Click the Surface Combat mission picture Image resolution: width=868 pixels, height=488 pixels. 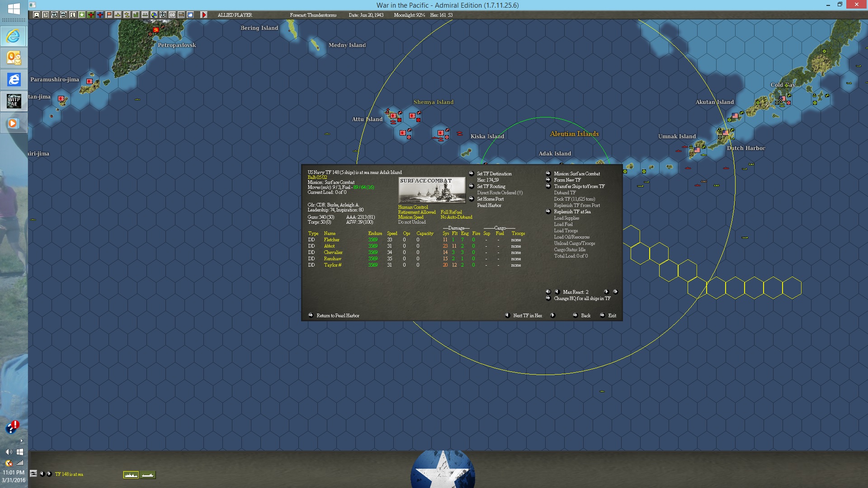(x=432, y=190)
